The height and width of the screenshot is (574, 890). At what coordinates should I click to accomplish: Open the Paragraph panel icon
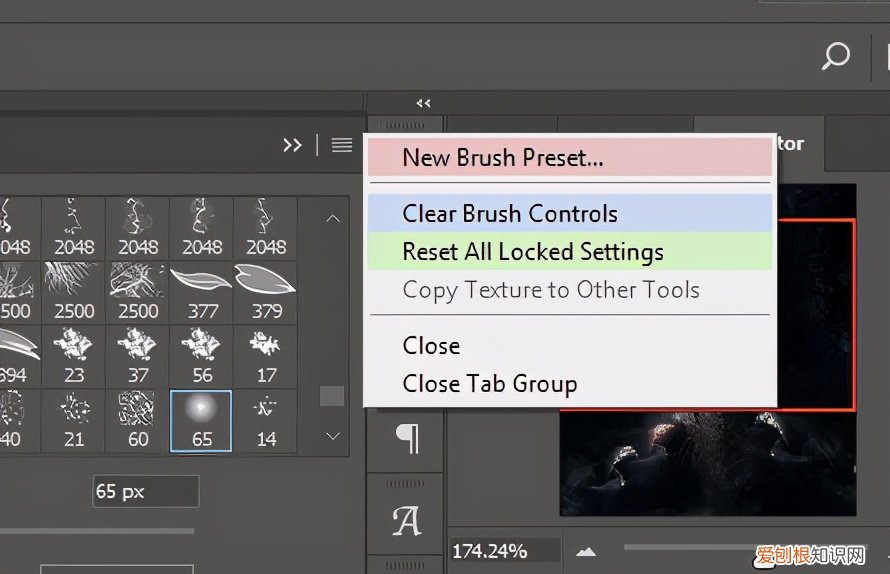(406, 438)
